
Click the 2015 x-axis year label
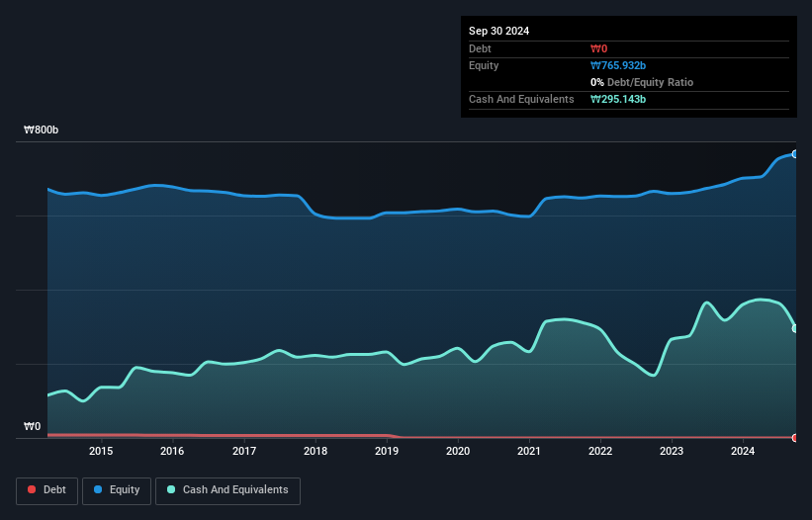point(101,452)
